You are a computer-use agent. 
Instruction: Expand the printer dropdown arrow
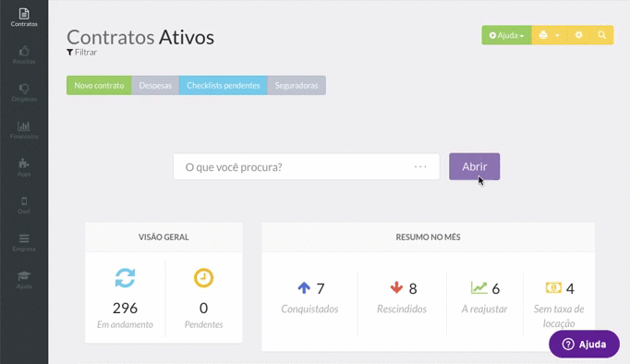point(558,35)
